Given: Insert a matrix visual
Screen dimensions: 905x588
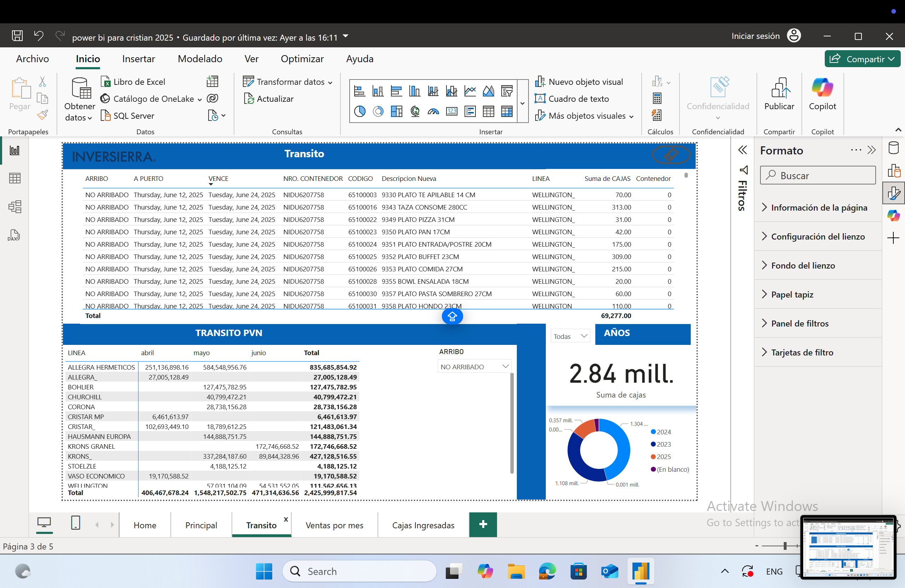Looking at the screenshot, I should pyautogui.click(x=507, y=111).
